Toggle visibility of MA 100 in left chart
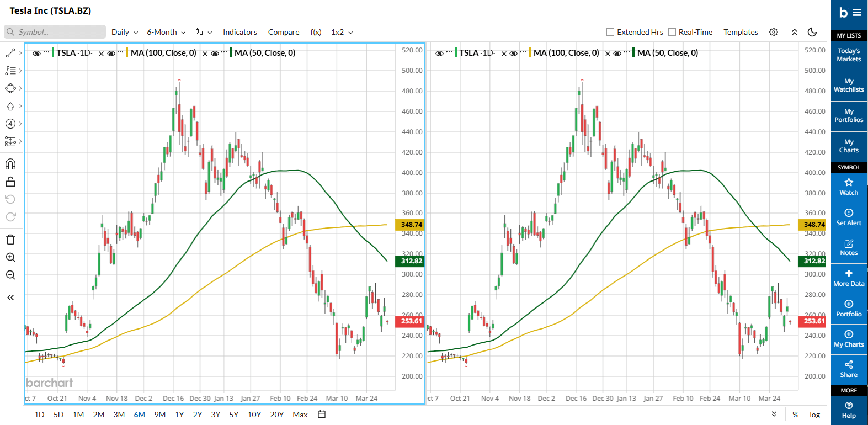 point(111,54)
